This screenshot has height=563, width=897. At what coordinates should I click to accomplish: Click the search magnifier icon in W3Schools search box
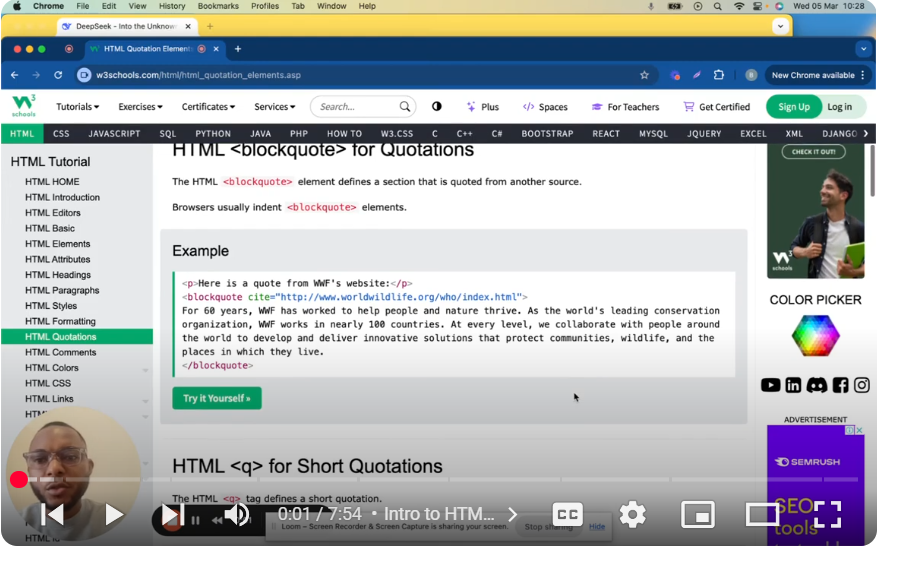pos(404,106)
